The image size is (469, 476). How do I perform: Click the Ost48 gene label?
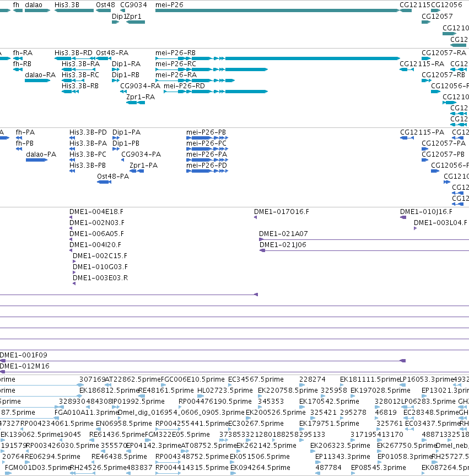click(x=105, y=5)
